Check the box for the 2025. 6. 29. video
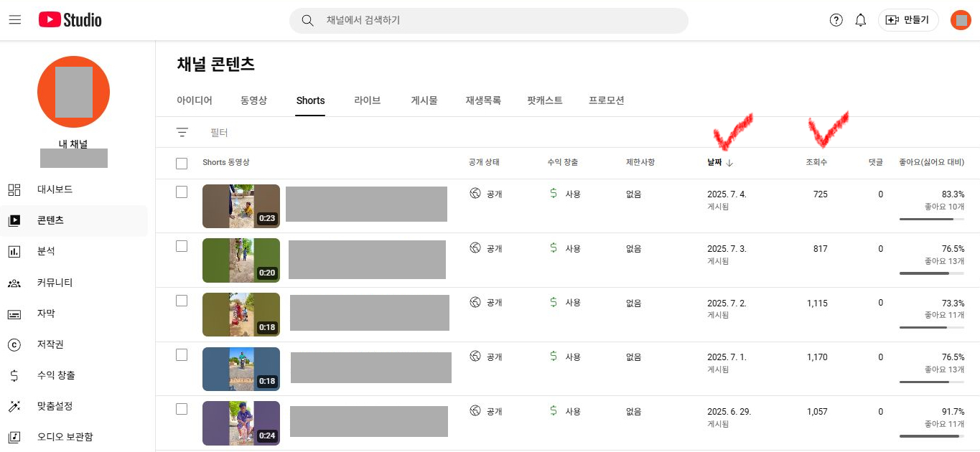The height and width of the screenshot is (452, 980). 182,409
